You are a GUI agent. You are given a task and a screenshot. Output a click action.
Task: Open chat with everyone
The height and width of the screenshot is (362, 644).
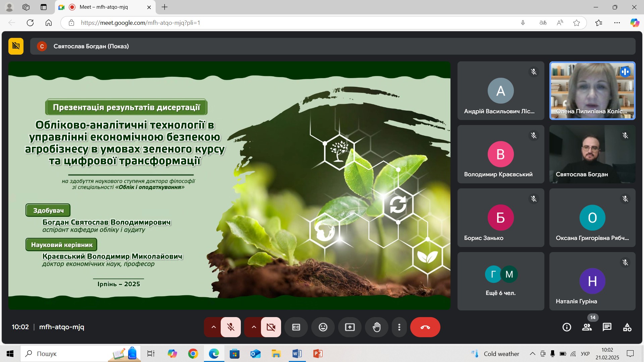tap(607, 327)
